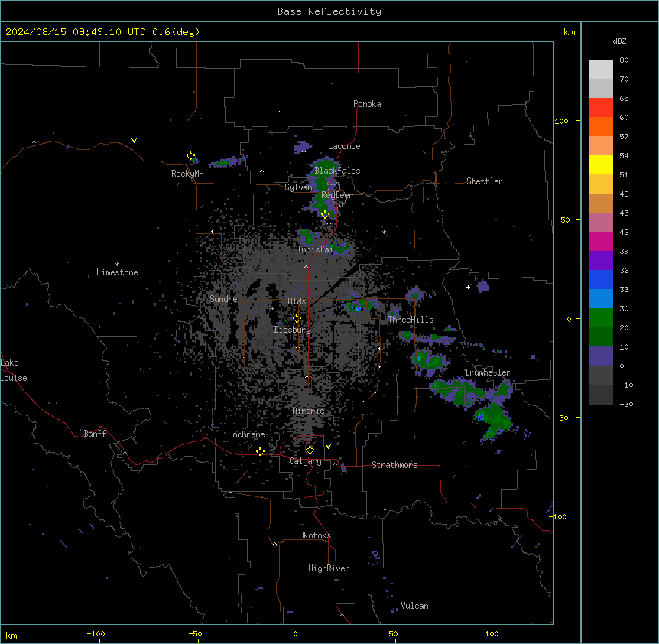Viewport: 659px width, 644px height.
Task: Click the yellow diamond marker near RockyMH
Action: pos(191,156)
